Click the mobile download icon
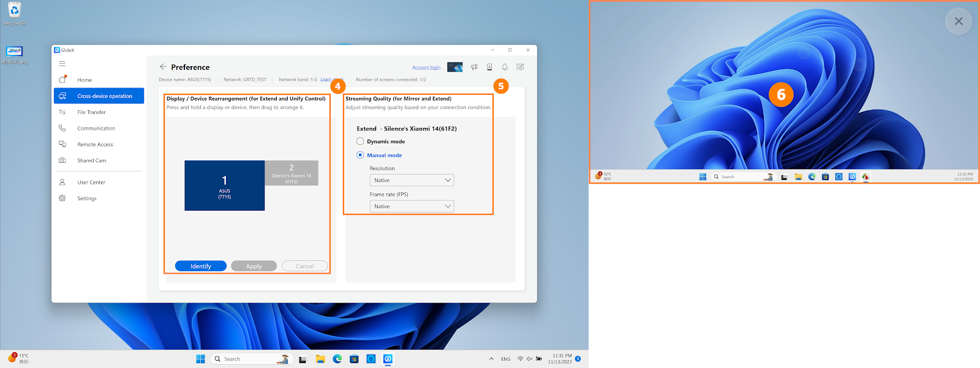 489,67
